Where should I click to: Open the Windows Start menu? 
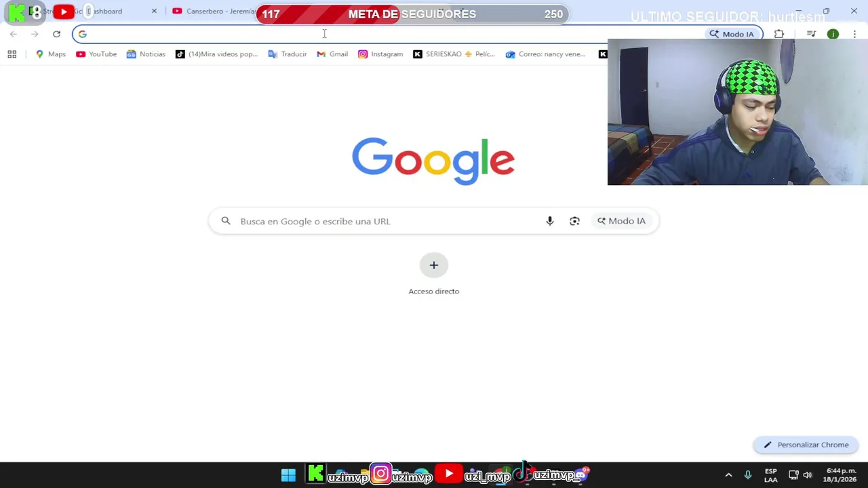288,475
